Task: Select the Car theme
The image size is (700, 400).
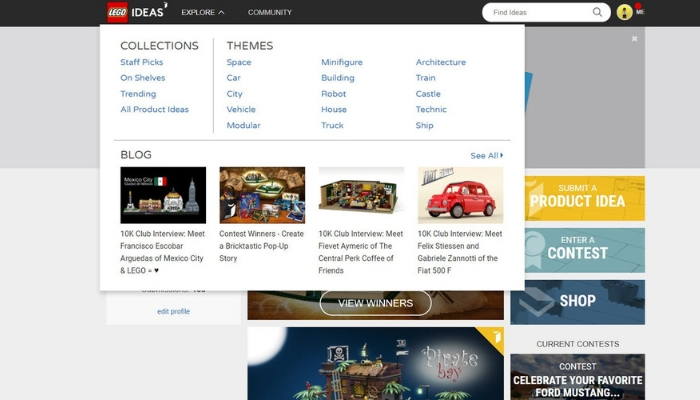Action: 233,78
